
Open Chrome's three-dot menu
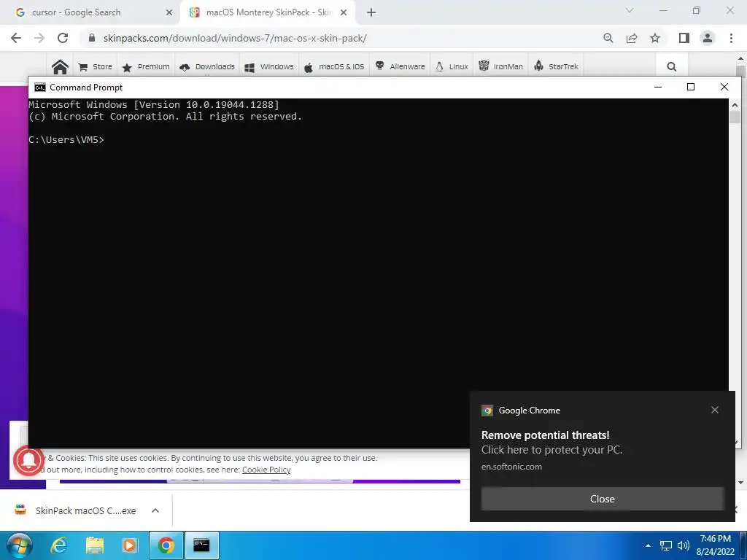(x=731, y=38)
